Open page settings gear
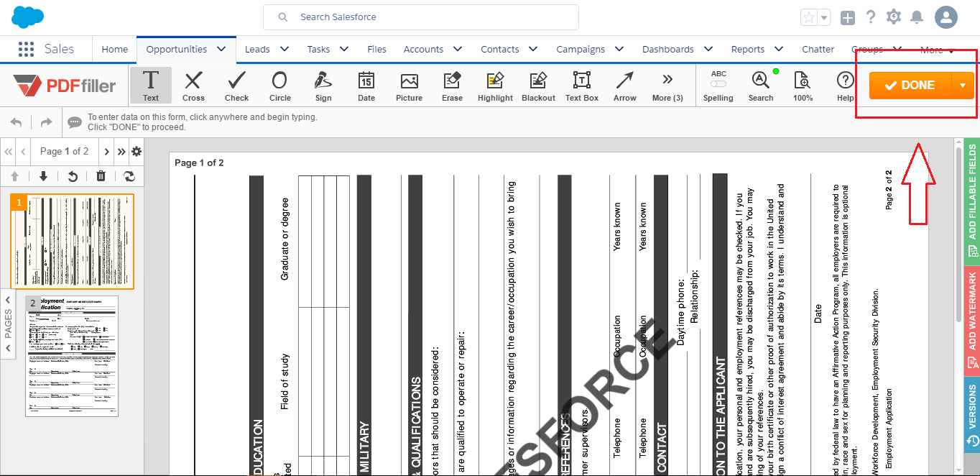 (137, 152)
